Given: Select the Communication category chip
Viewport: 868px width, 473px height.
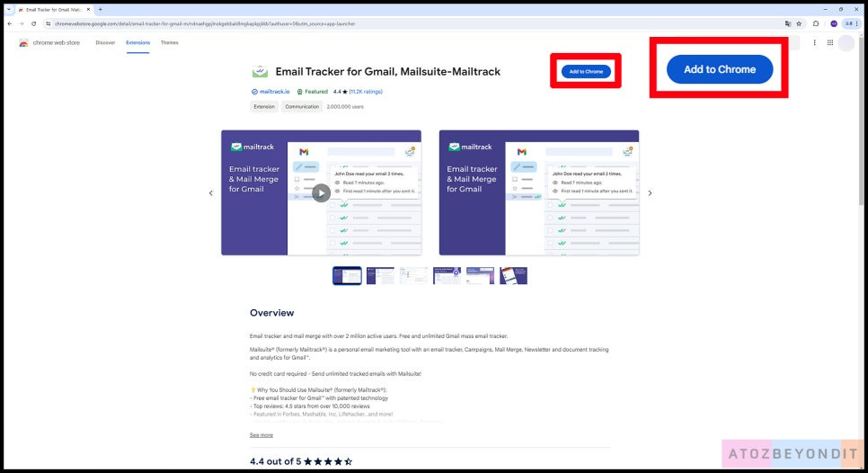Looking at the screenshot, I should [x=302, y=106].
